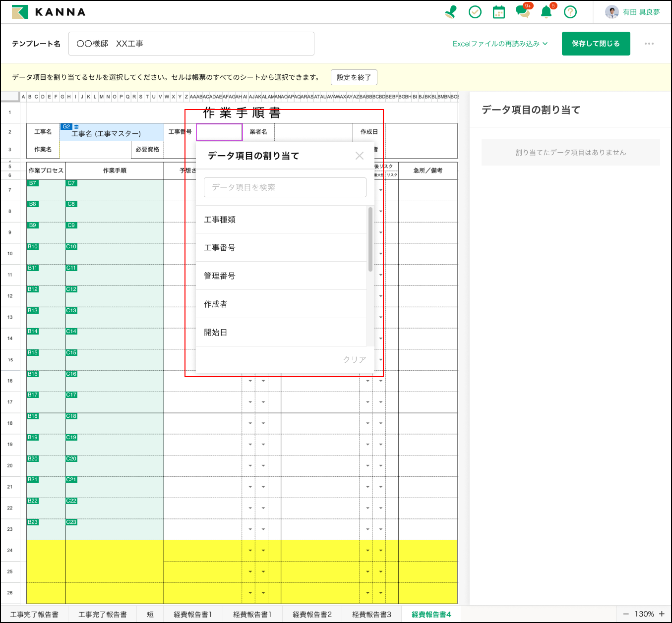This screenshot has height=623, width=672.
Task: Open the calendar icon in header
Action: (x=498, y=12)
